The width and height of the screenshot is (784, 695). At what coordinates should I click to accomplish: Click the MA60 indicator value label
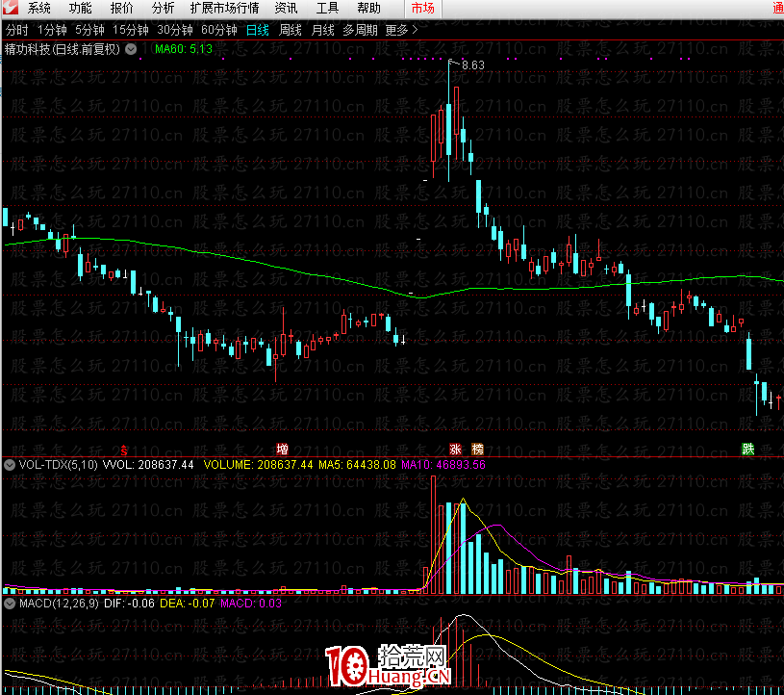pyautogui.click(x=183, y=48)
